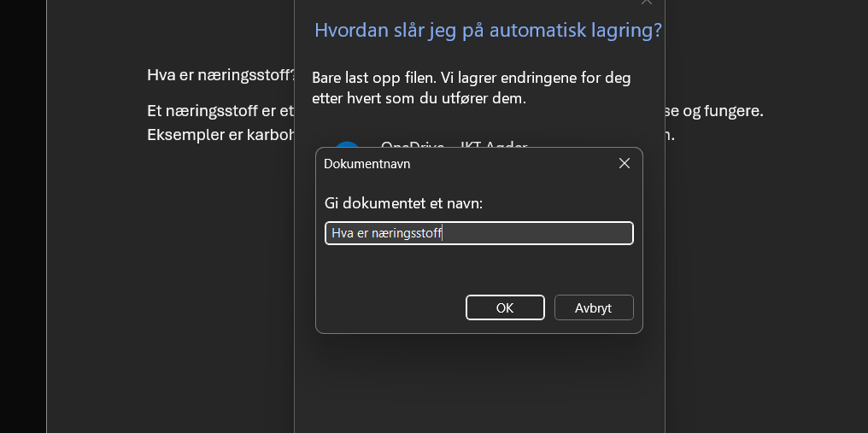
Task: Click OK to confirm the document name
Action: pyautogui.click(x=505, y=307)
